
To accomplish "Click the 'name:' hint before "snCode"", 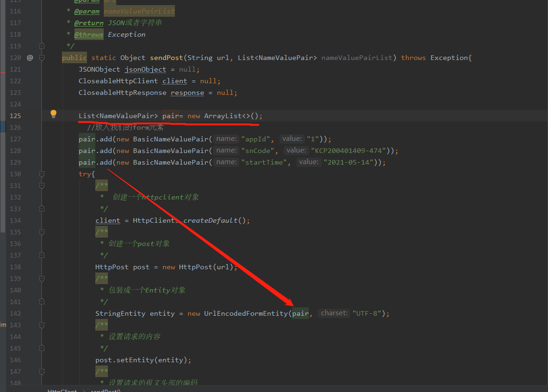I will click(x=226, y=150).
